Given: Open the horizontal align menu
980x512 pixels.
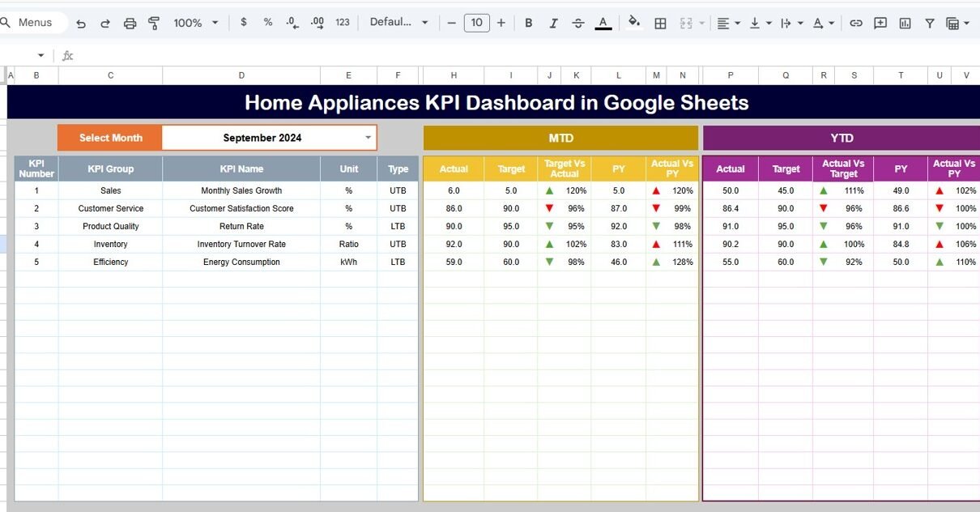Looking at the screenshot, I should point(728,23).
